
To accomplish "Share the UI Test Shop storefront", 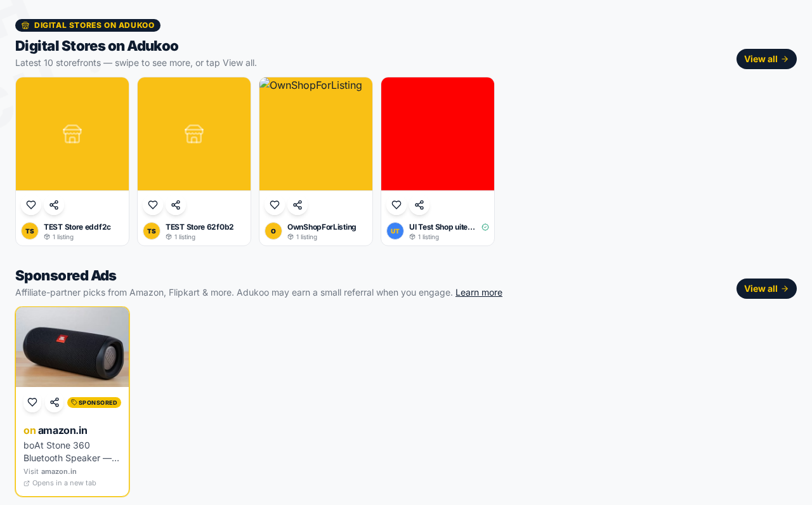I will click(419, 205).
